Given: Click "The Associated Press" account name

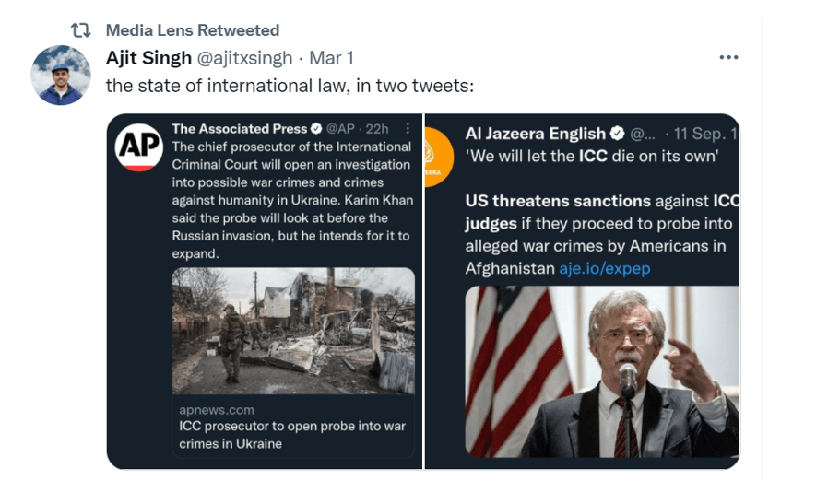Looking at the screenshot, I should pos(240,128).
